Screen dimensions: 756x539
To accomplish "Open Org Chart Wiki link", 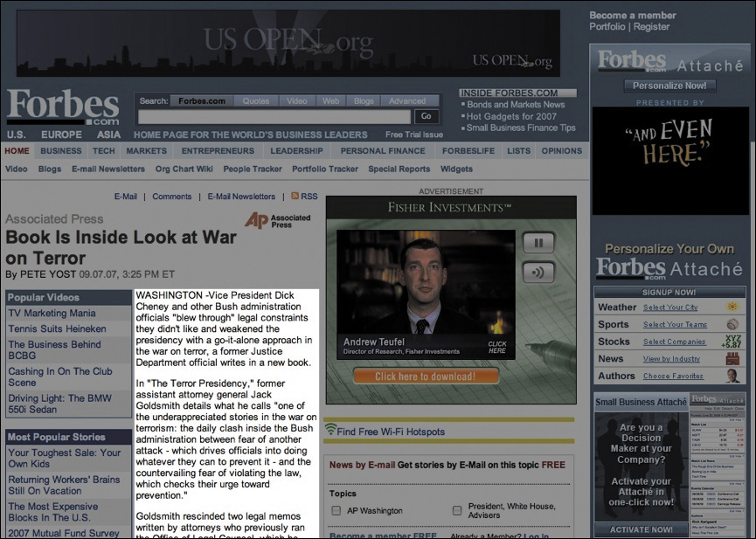I will pyautogui.click(x=184, y=169).
